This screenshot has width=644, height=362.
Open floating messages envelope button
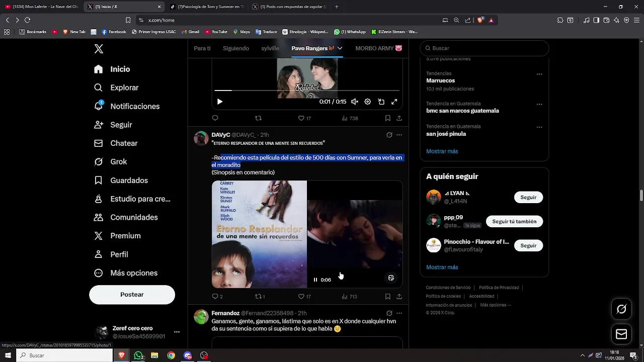[x=621, y=334]
